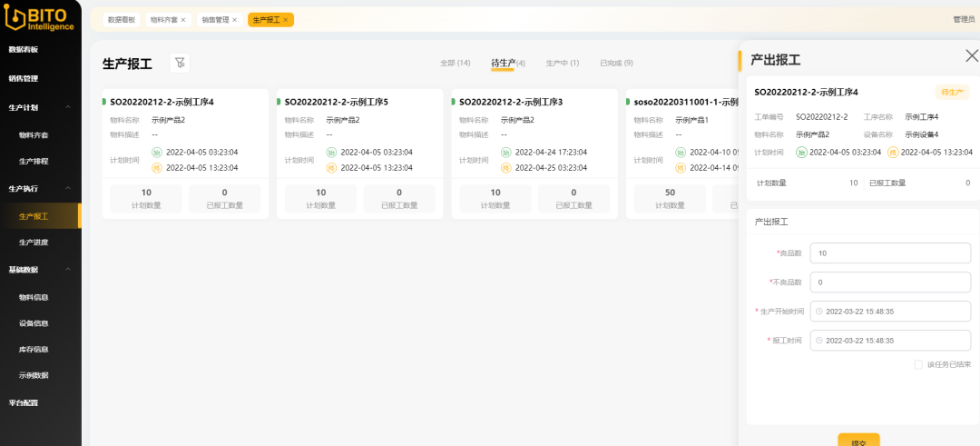Click the BITO Intelligence logo
Image resolution: width=980 pixels, height=446 pixels.
pyautogui.click(x=39, y=16)
